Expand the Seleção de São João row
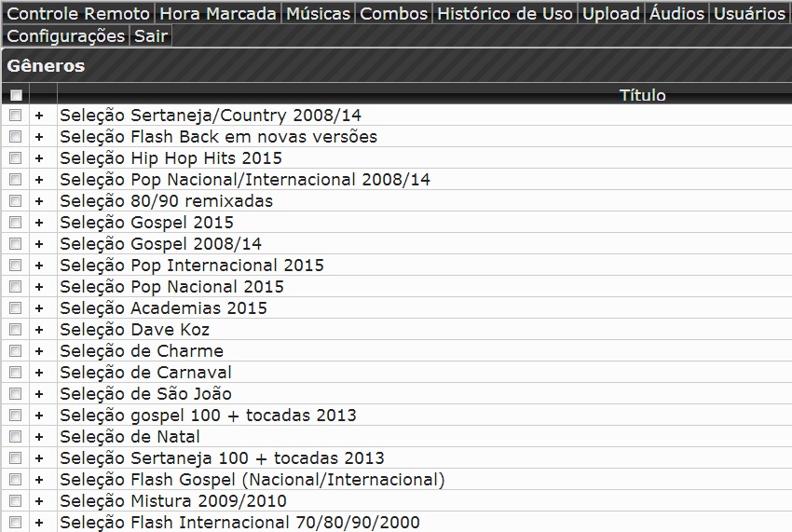The image size is (792, 532). (39, 394)
